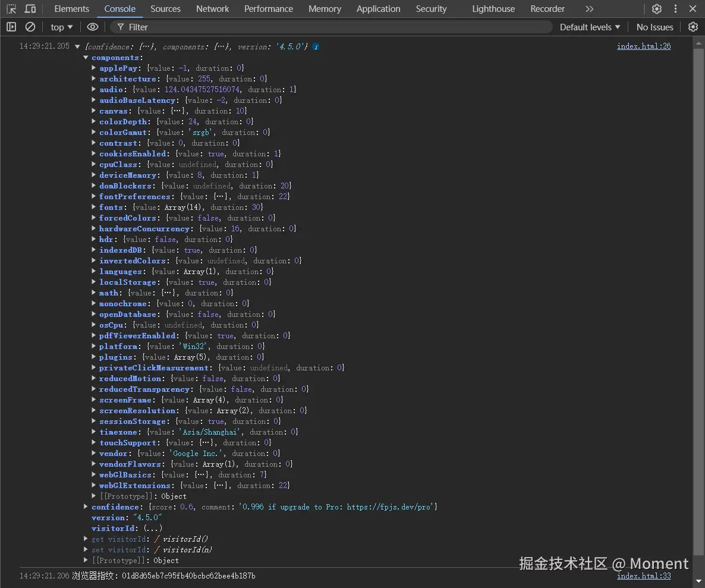Image resolution: width=705 pixels, height=588 pixels.
Task: Open the Default levels dropdown
Action: 590,27
